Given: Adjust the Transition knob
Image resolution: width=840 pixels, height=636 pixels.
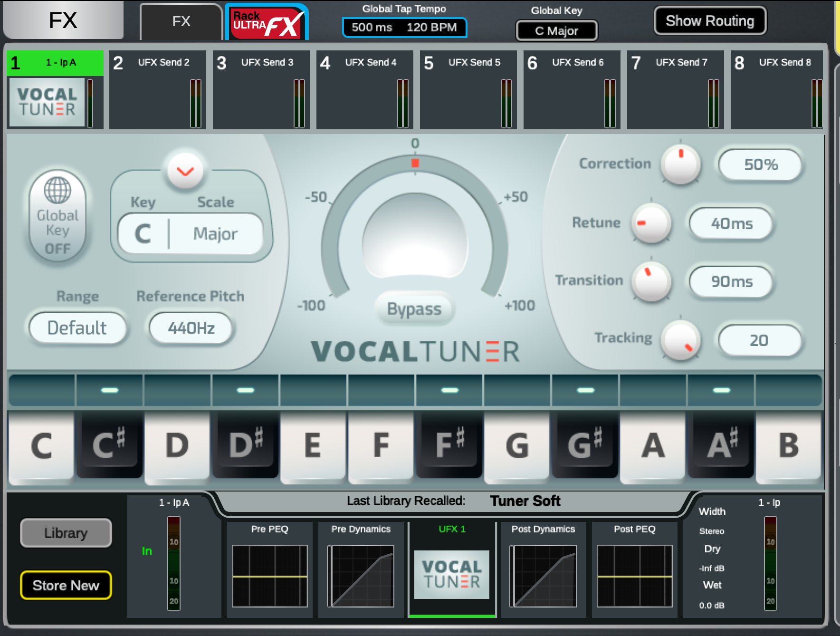Looking at the screenshot, I should (651, 281).
